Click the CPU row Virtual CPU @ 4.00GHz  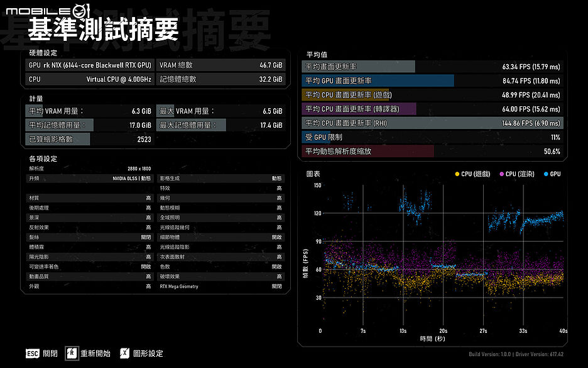point(90,79)
